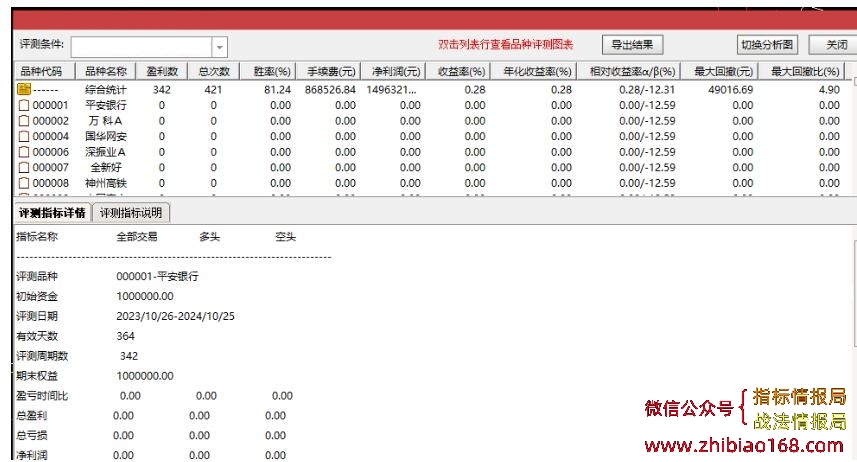This screenshot has height=462, width=857.
Task: Click the max drawdown value 49016.69
Action: tap(730, 90)
